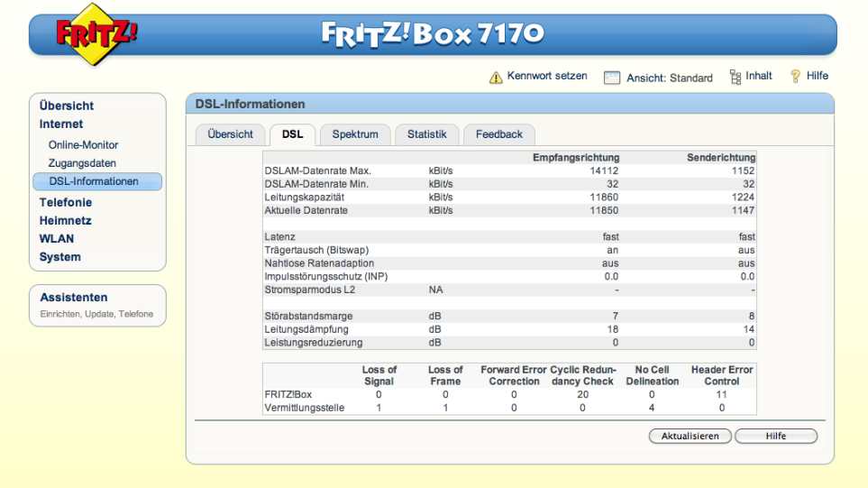Open the Inhalt link
Image resolution: width=868 pixels, height=488 pixels.
(758, 76)
